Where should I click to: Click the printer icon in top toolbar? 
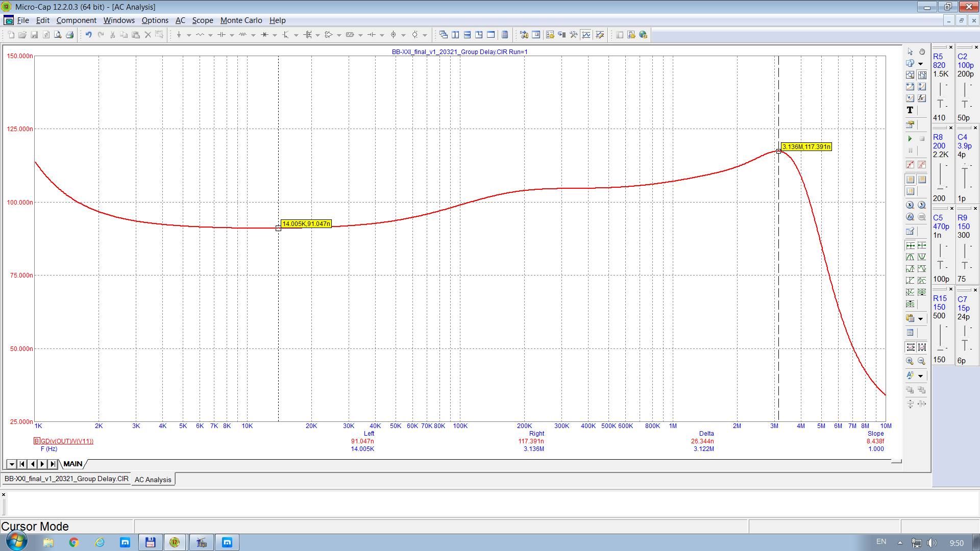pos(70,35)
